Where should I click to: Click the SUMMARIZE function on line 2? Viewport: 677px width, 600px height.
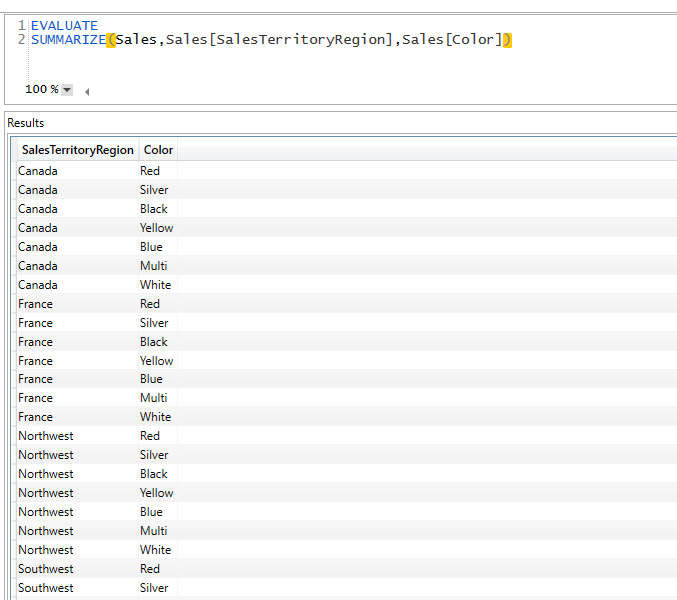(69, 40)
